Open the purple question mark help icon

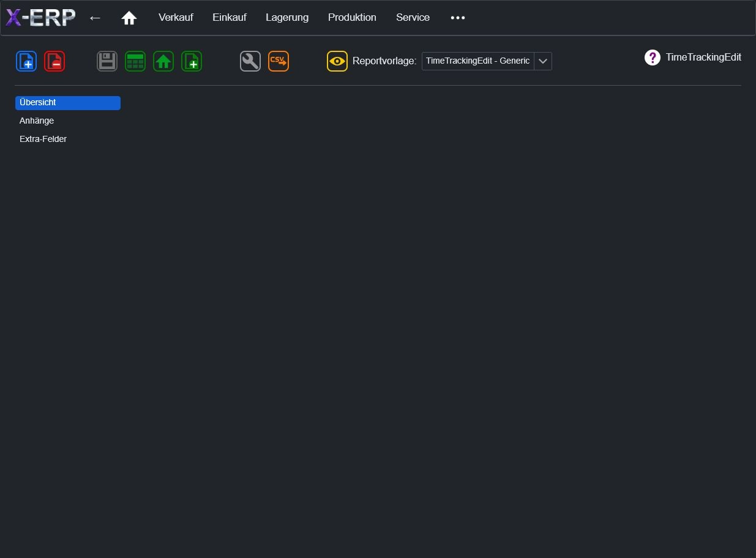tap(653, 58)
